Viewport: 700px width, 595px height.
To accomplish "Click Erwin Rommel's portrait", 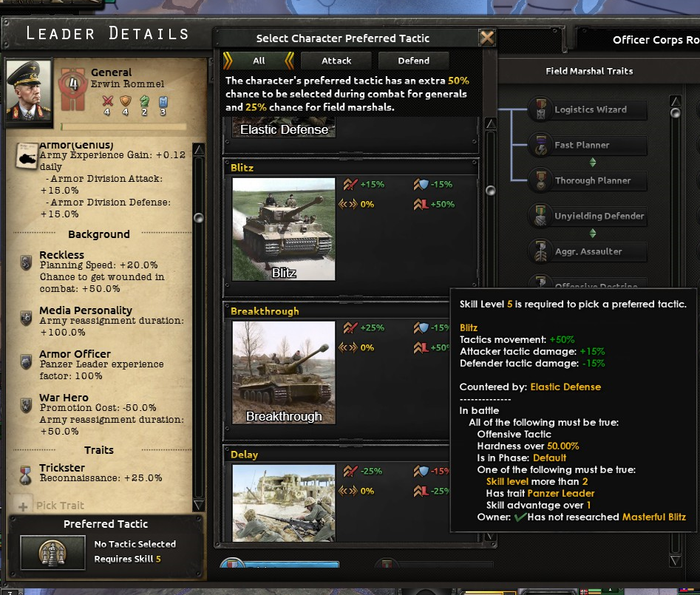I will [x=29, y=91].
